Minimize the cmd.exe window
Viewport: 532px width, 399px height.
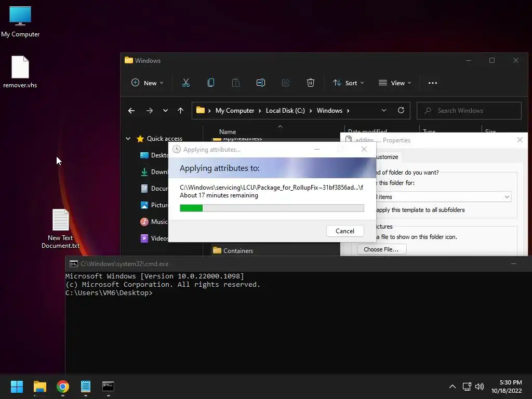[x=514, y=263]
